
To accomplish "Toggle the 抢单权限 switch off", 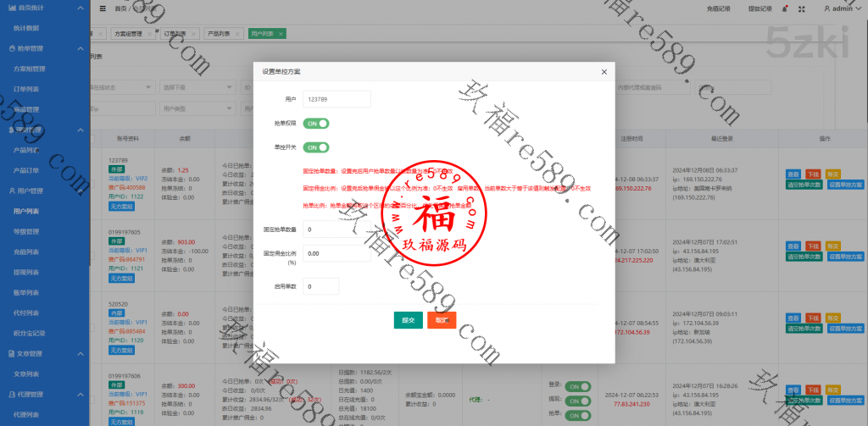I will [x=316, y=123].
